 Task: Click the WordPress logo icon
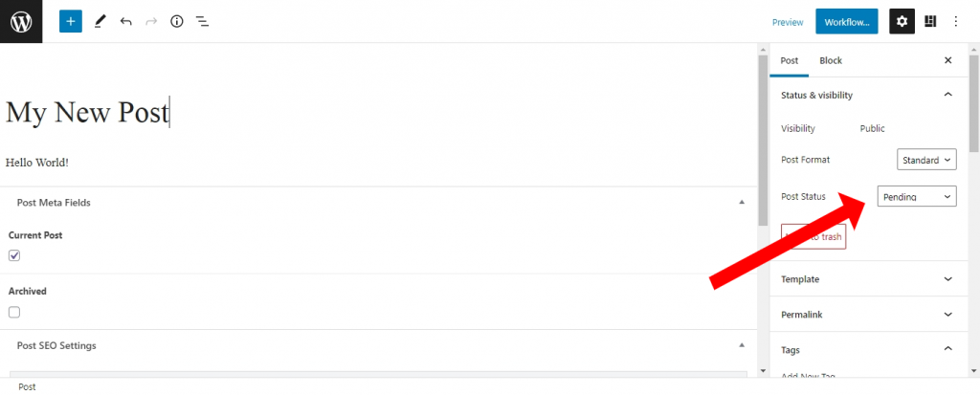click(21, 21)
